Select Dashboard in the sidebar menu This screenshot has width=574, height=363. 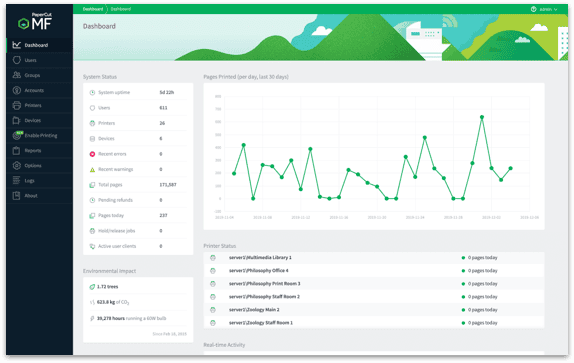coord(40,45)
